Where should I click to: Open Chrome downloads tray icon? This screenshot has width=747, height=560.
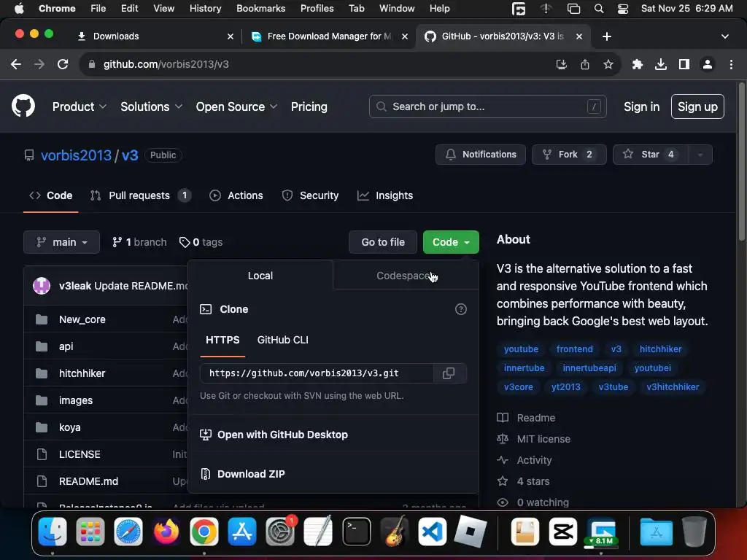coord(661,64)
